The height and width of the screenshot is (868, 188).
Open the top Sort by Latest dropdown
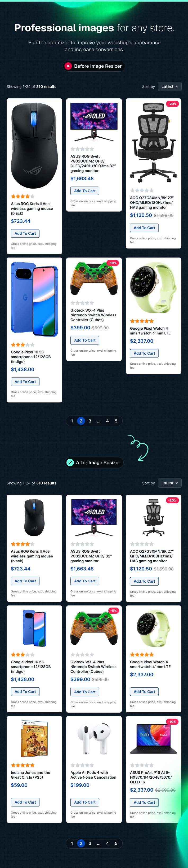[x=170, y=87]
